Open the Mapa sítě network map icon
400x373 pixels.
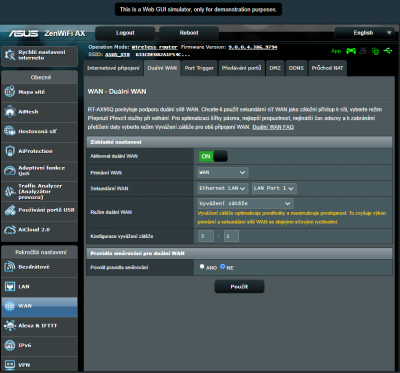10,92
